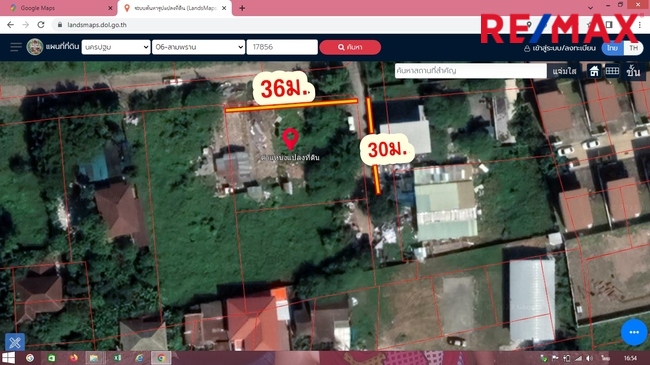Select the LandsMaps browser tab
The width and height of the screenshot is (650, 365).
(174, 8)
